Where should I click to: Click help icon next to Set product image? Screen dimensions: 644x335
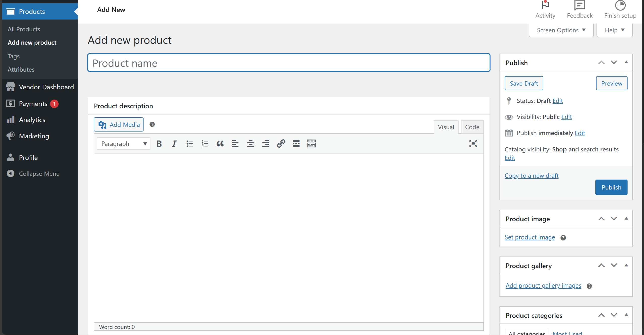[x=563, y=238]
